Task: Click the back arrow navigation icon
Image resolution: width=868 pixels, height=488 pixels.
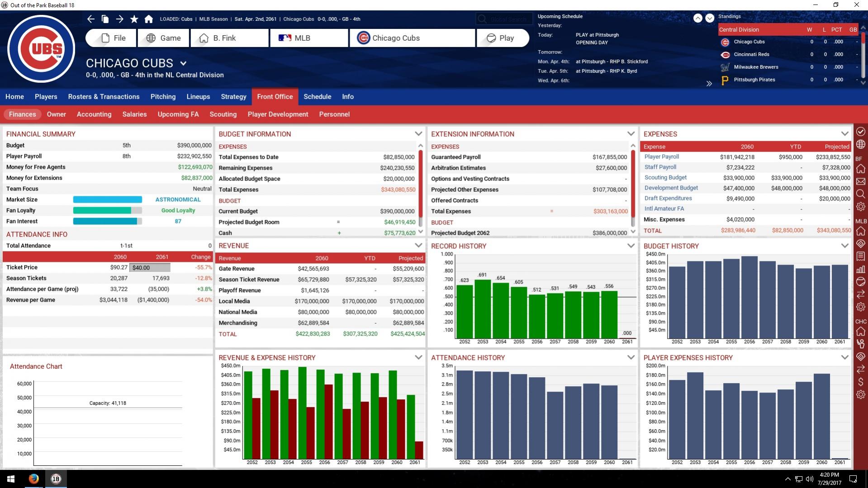Action: click(91, 19)
